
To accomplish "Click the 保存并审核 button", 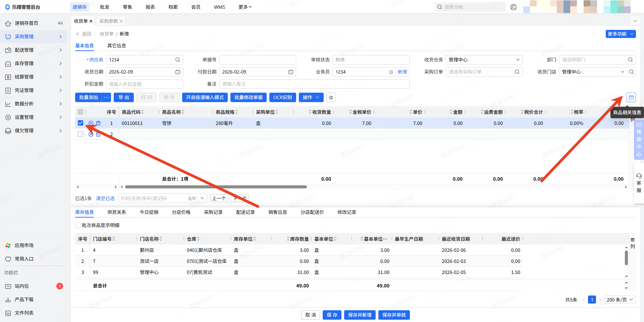I will pyautogui.click(x=394, y=315).
